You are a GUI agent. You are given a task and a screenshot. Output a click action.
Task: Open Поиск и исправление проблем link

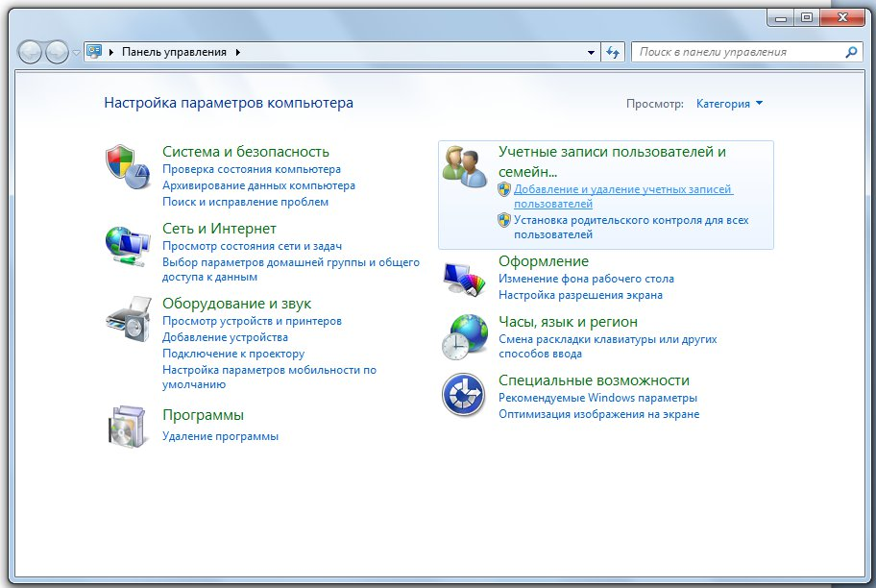245,201
